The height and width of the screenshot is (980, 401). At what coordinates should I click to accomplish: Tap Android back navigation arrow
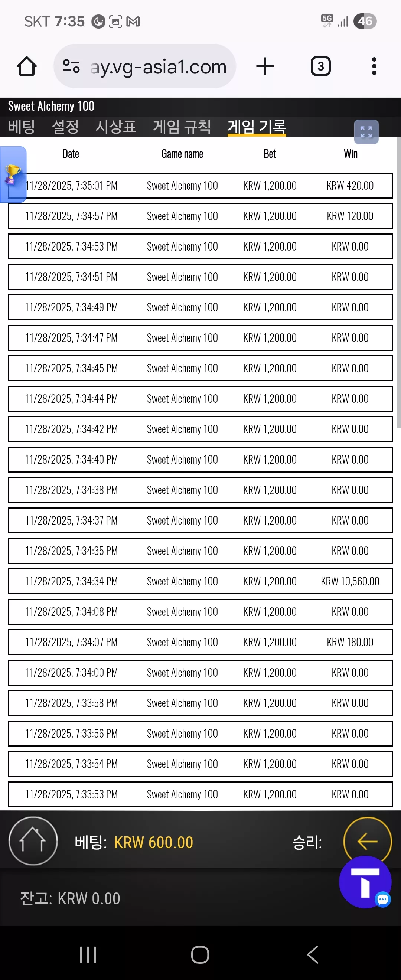click(312, 954)
